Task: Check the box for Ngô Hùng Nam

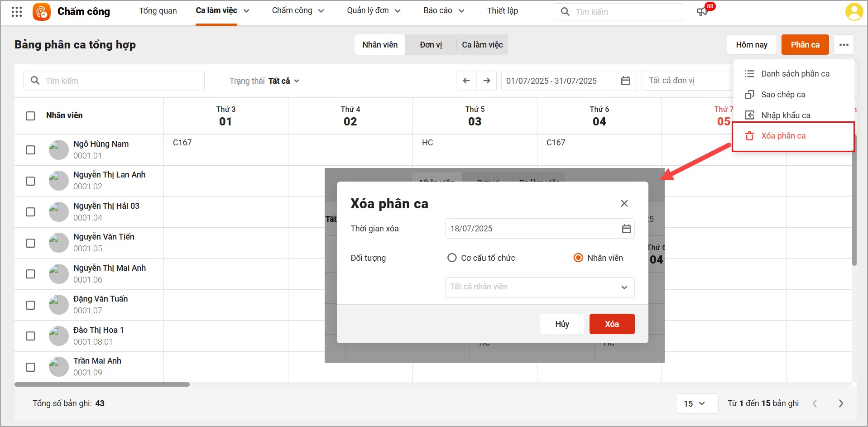Action: (x=30, y=150)
